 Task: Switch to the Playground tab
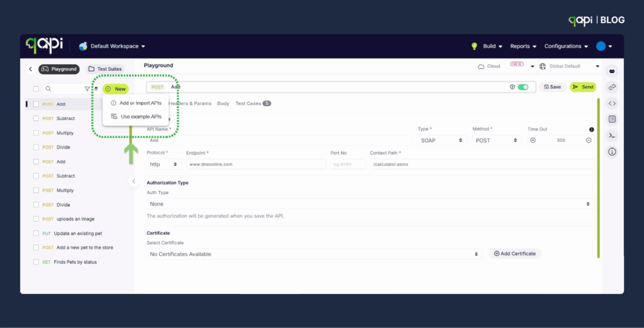(59, 69)
